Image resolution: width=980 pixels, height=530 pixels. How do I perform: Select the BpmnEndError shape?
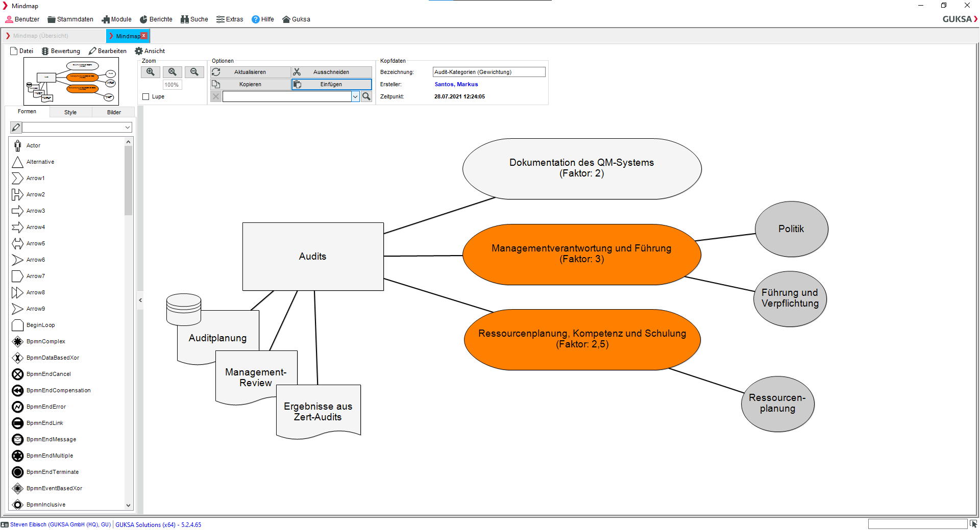coord(18,407)
